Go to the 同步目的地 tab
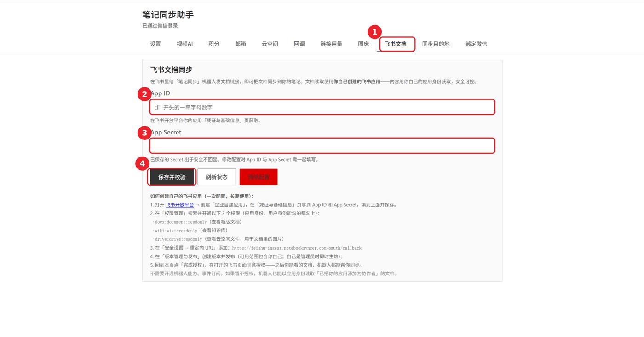The width and height of the screenshot is (644, 337). (x=436, y=44)
